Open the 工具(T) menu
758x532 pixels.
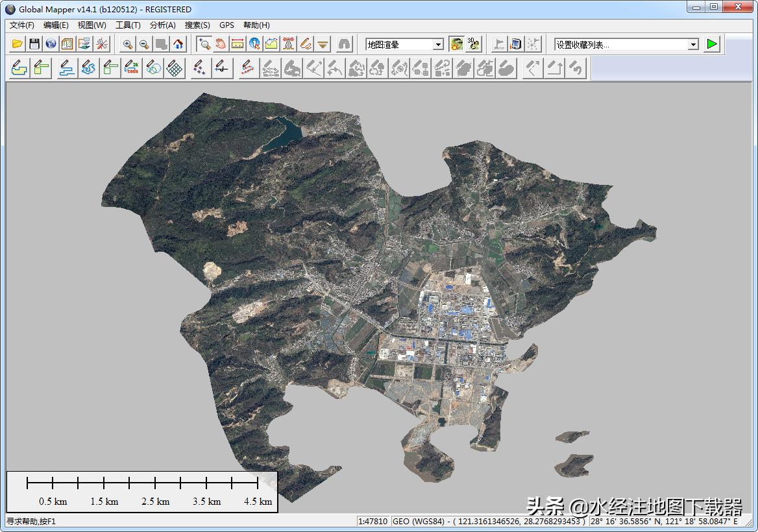click(128, 25)
